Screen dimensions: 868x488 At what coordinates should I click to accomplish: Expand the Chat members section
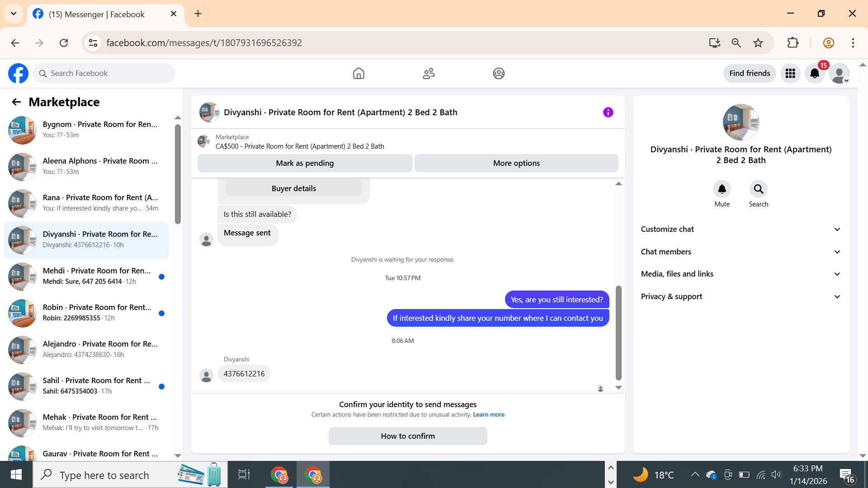pos(741,252)
